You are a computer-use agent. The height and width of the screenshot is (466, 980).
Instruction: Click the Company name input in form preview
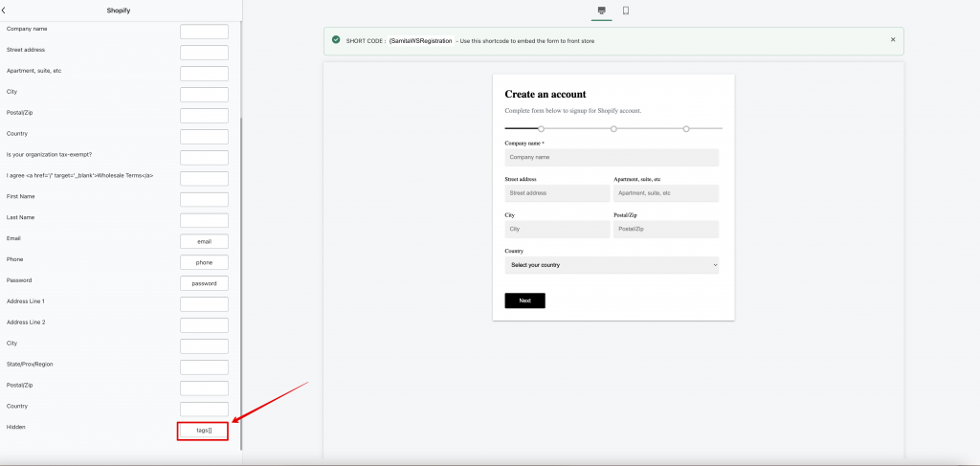[x=612, y=158]
